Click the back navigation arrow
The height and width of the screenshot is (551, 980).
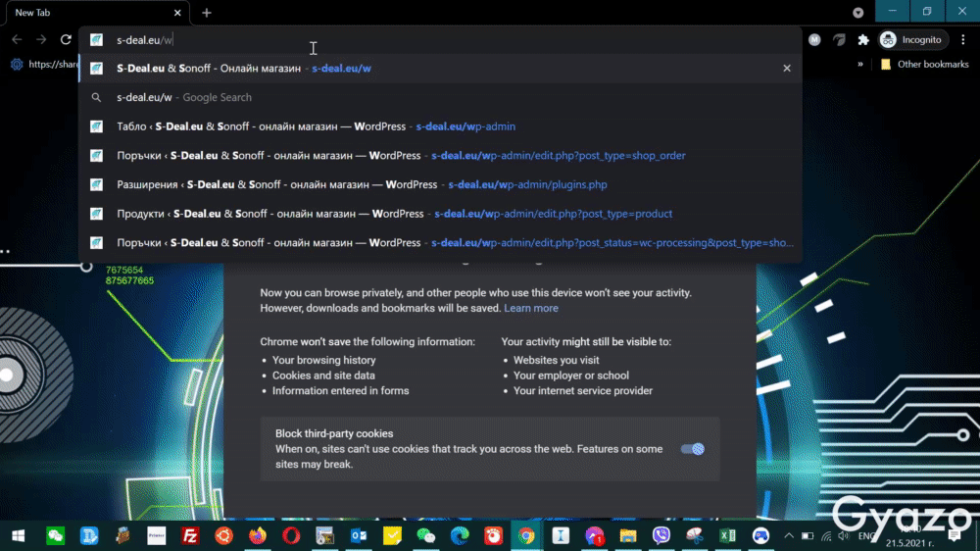pyautogui.click(x=17, y=39)
